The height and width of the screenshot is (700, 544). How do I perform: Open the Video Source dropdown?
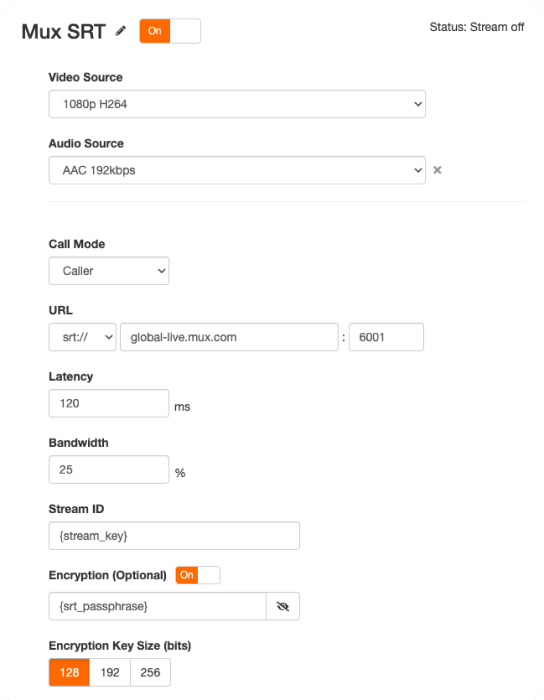pyautogui.click(x=237, y=104)
